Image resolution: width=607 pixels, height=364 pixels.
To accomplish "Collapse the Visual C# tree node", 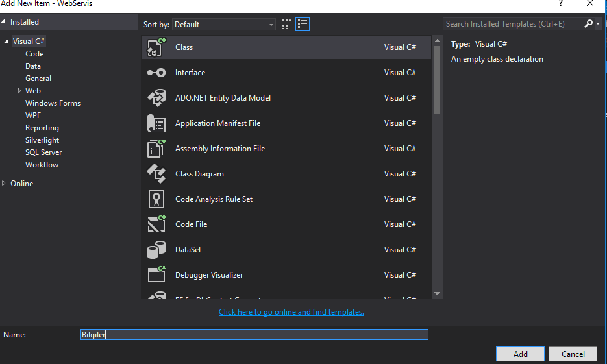I will (x=6, y=42).
